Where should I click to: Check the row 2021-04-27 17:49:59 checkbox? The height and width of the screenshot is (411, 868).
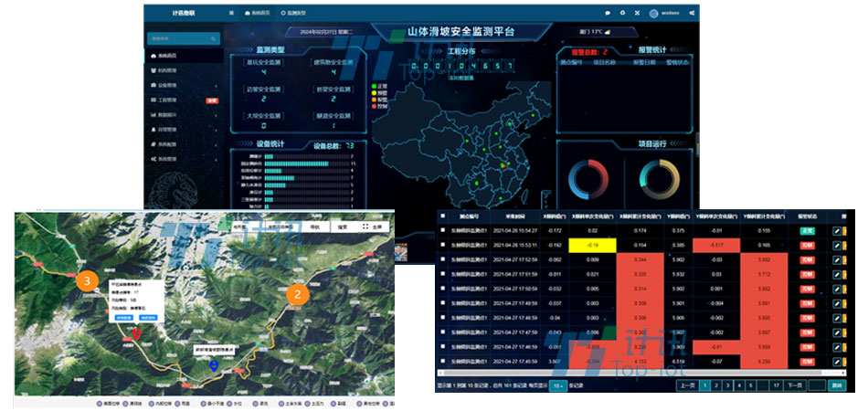click(441, 304)
